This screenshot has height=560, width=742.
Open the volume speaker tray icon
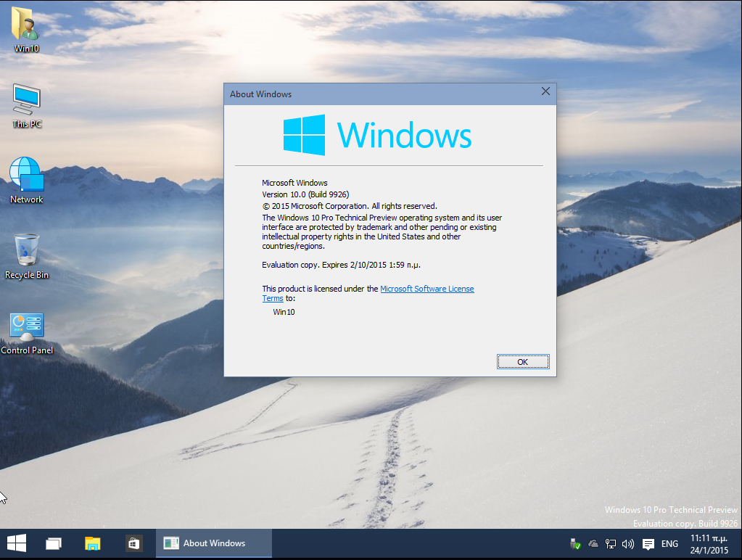[x=628, y=544]
